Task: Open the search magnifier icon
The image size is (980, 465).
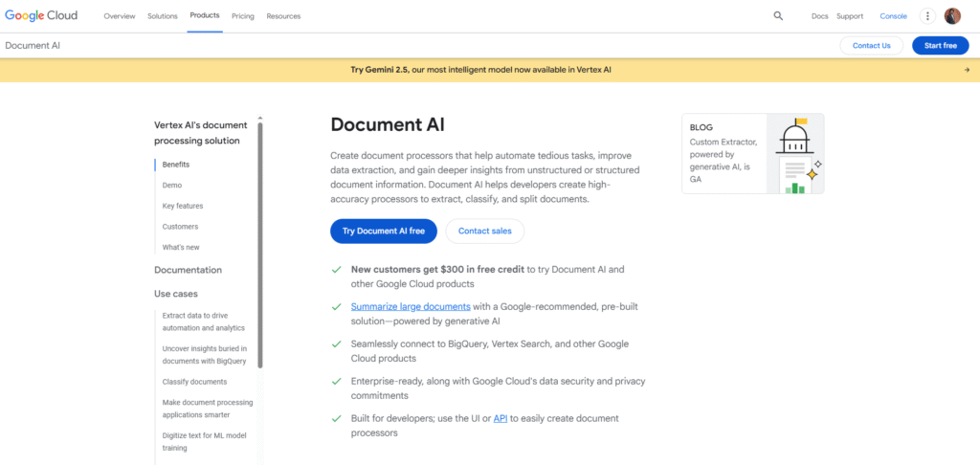Action: 778,16
